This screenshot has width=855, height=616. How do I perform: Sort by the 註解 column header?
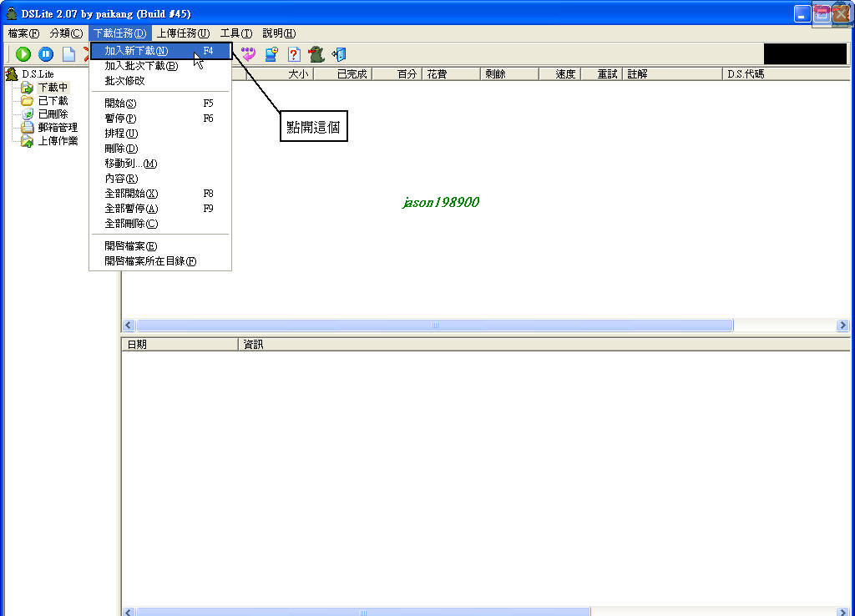tap(673, 74)
